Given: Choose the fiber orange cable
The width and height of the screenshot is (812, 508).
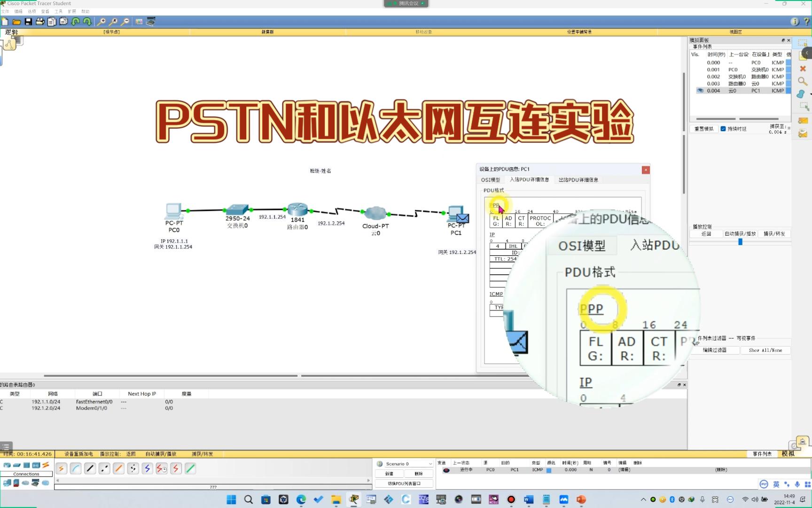Looking at the screenshot, I should point(119,468).
